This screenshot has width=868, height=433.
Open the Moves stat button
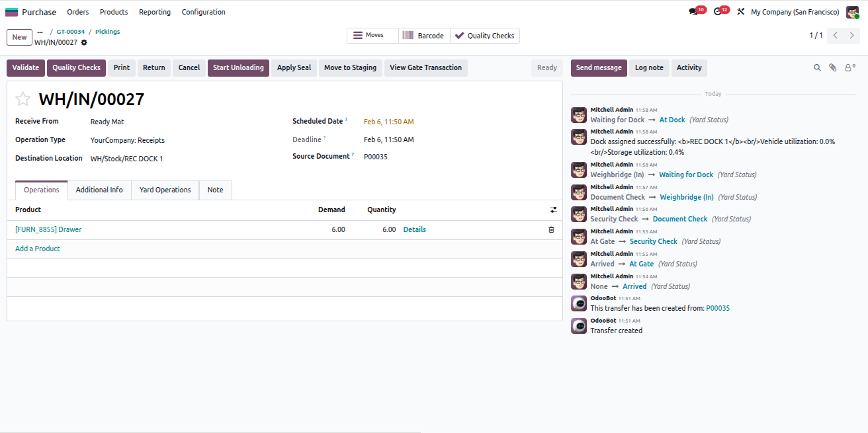373,36
